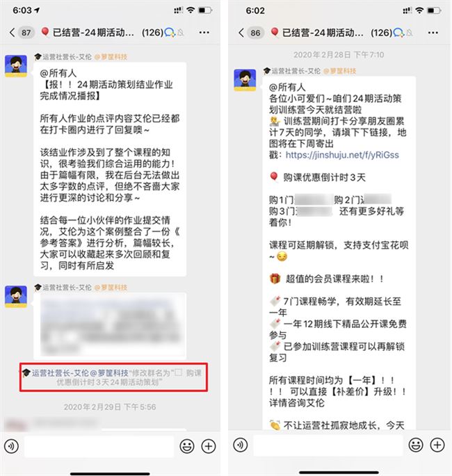This screenshot has height=476, width=452.
Task: Tap the message text field in right chat
Action: (328, 445)
